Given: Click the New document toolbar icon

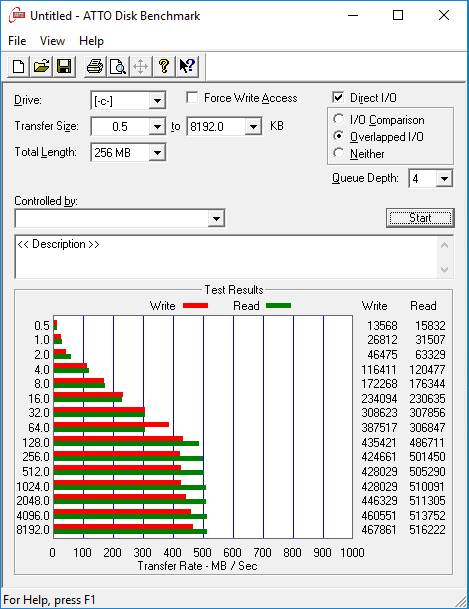Looking at the screenshot, I should [18, 66].
